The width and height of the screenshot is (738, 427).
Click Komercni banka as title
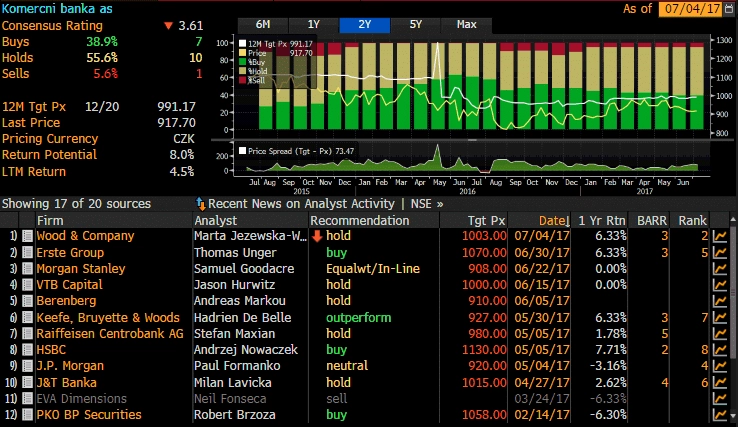57,8
